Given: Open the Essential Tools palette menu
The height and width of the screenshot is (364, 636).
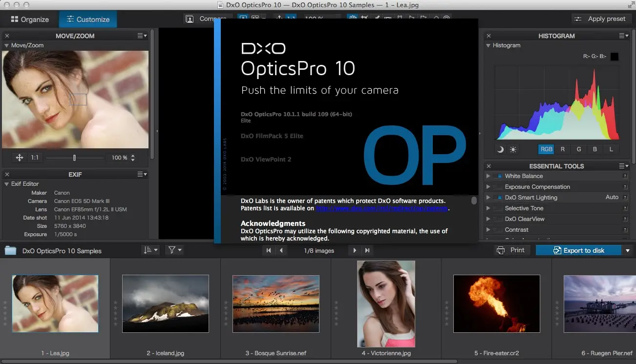Looking at the screenshot, I should tap(624, 166).
